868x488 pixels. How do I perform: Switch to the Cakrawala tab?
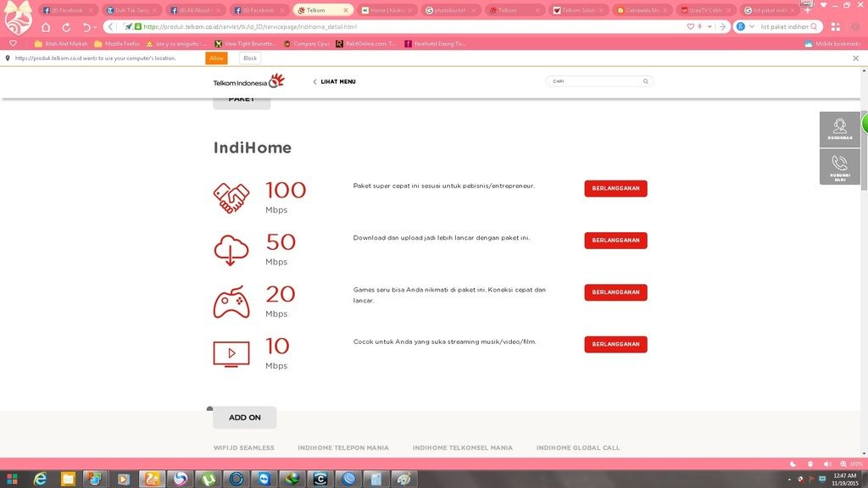(642, 10)
